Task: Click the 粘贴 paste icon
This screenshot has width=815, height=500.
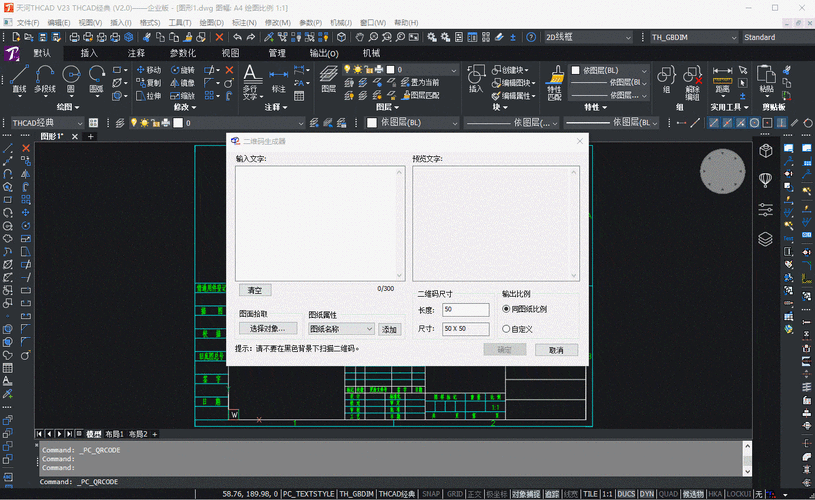Action: click(766, 79)
